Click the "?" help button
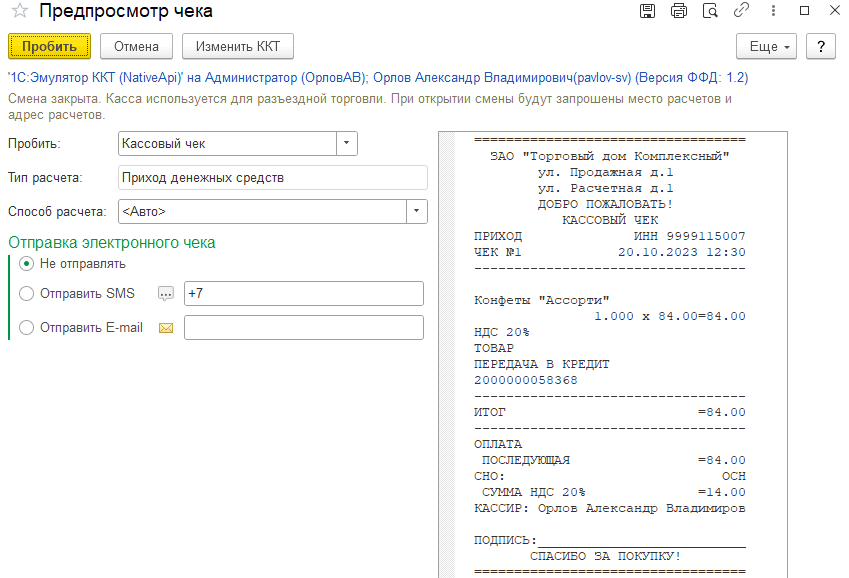The height and width of the screenshot is (578, 849). pyautogui.click(x=821, y=47)
